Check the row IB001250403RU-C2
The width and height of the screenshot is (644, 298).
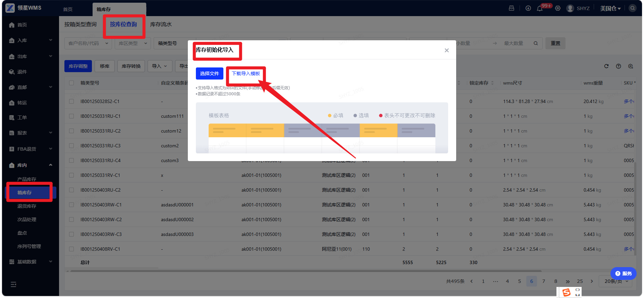pos(71,190)
